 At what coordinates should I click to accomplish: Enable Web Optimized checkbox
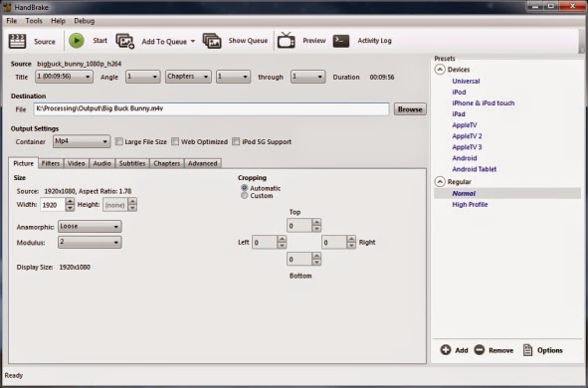175,141
